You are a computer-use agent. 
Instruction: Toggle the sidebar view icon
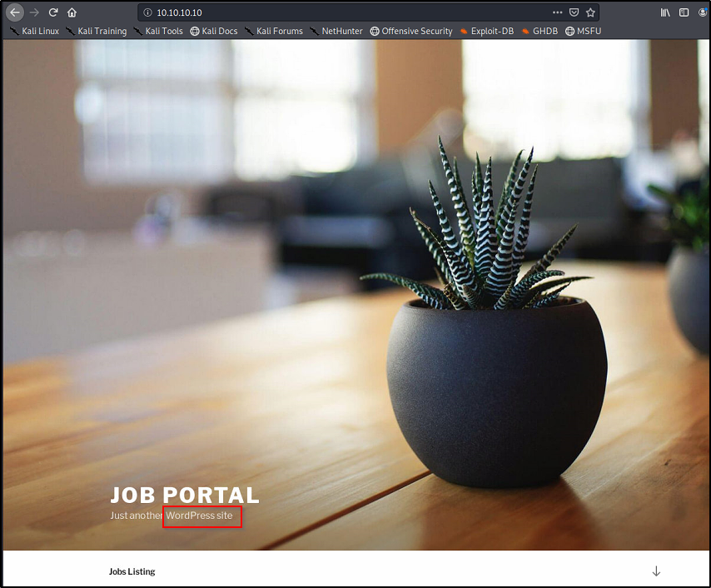(684, 12)
